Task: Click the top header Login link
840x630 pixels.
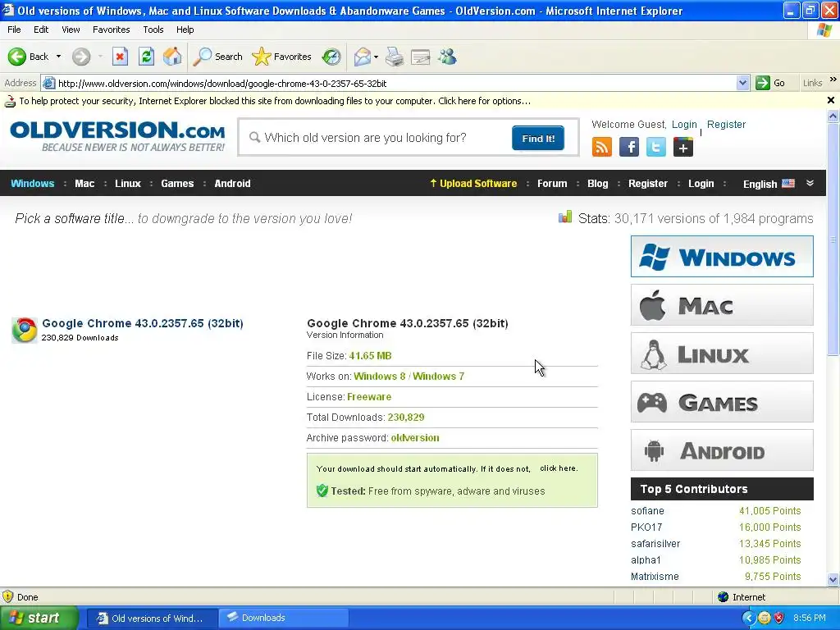Action: tap(684, 125)
